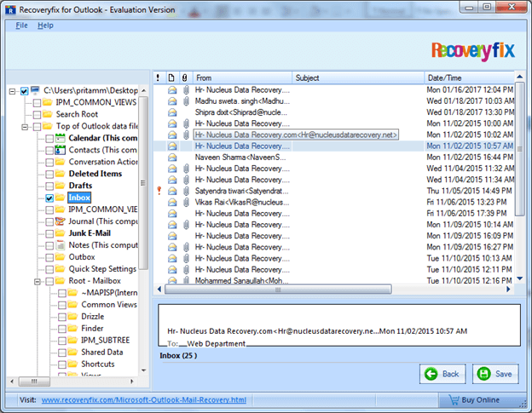Screen dimensions: 532x413
Task: Open the Help menu
Action: tap(45, 26)
